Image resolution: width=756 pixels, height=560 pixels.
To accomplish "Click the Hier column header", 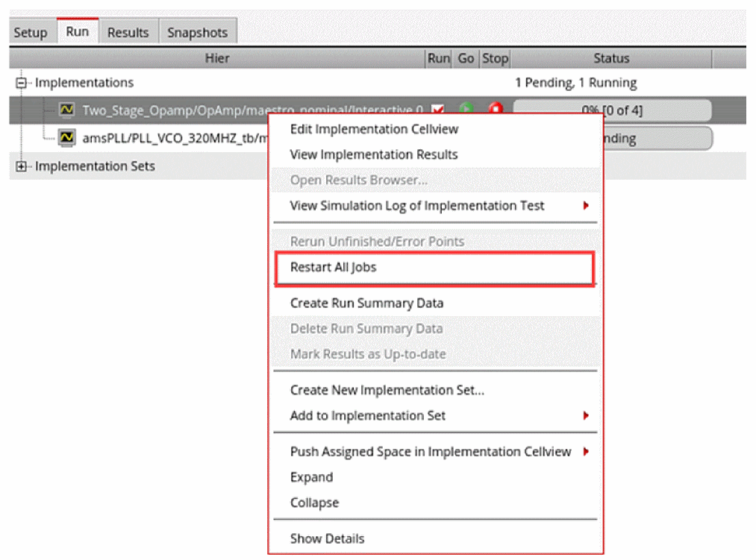I will click(217, 58).
